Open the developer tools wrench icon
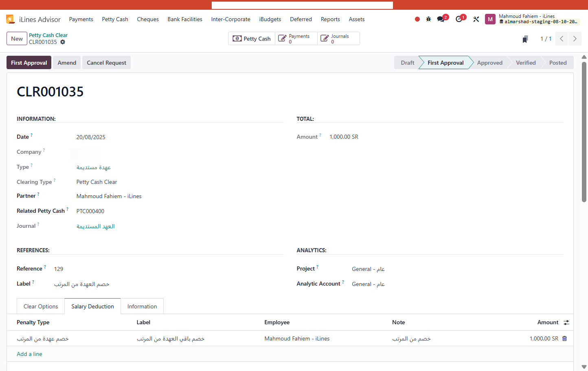Image resolution: width=588 pixels, height=371 pixels. [476, 19]
